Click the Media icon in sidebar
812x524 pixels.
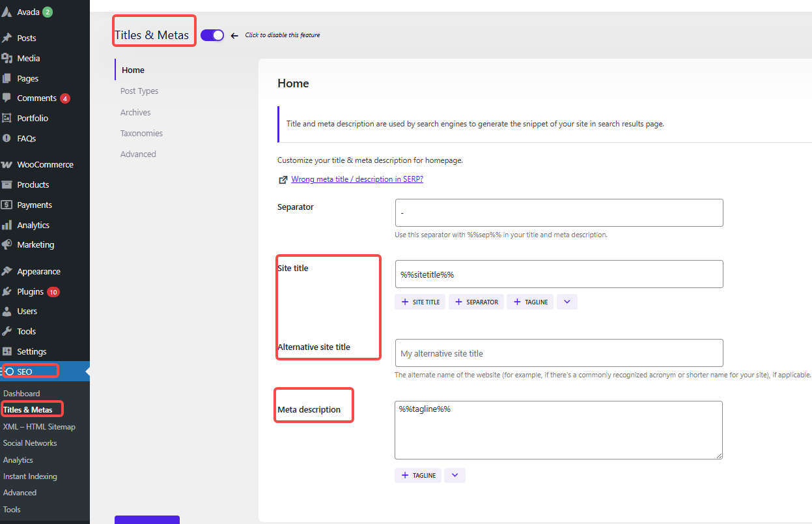click(x=7, y=58)
